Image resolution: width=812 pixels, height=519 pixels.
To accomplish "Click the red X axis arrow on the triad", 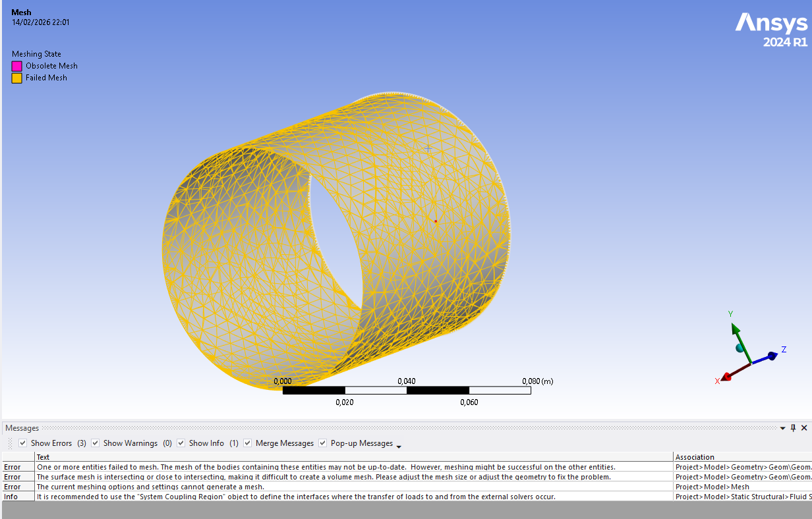I will (728, 376).
